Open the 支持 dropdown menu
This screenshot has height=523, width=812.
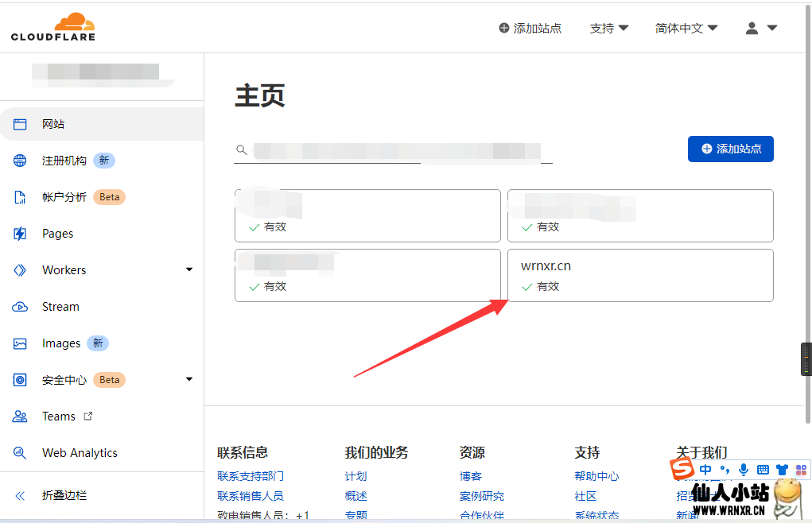click(609, 28)
